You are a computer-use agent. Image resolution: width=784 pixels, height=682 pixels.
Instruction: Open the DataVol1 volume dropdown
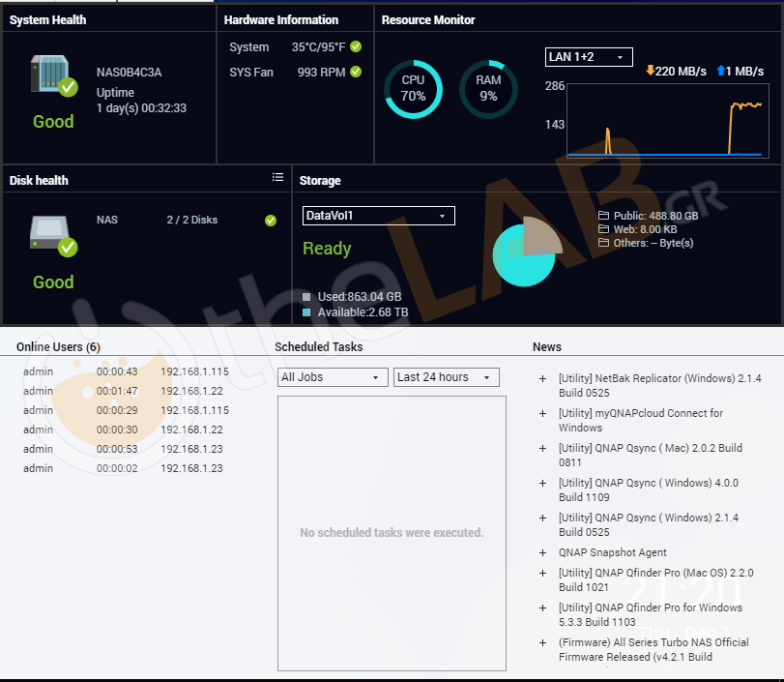(379, 216)
